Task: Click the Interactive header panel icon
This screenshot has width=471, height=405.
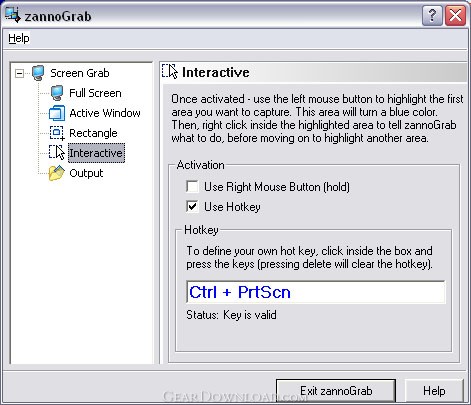Action: point(170,71)
